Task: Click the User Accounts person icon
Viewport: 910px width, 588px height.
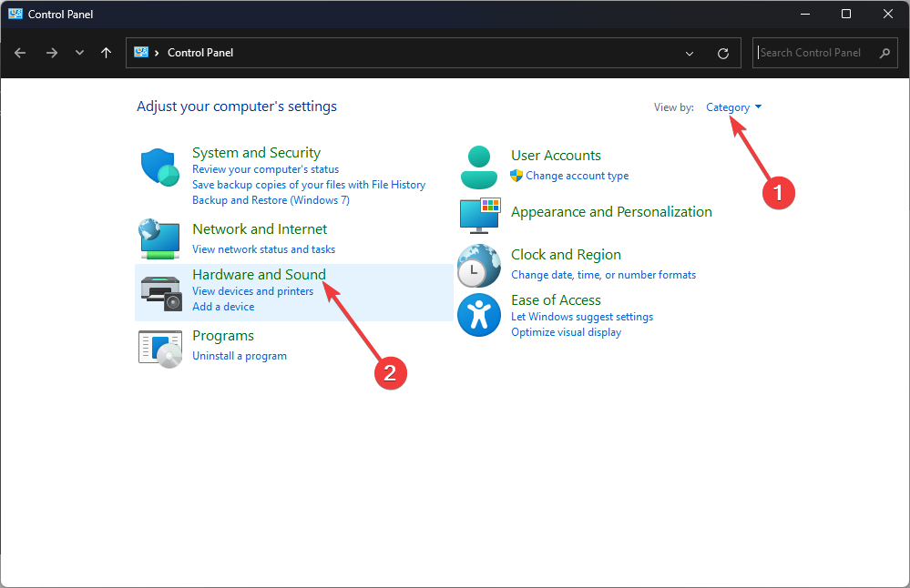Action: (479, 166)
